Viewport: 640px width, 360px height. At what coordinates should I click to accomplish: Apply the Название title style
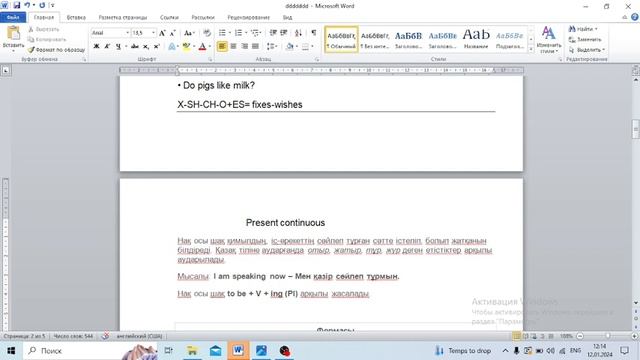pos(476,40)
